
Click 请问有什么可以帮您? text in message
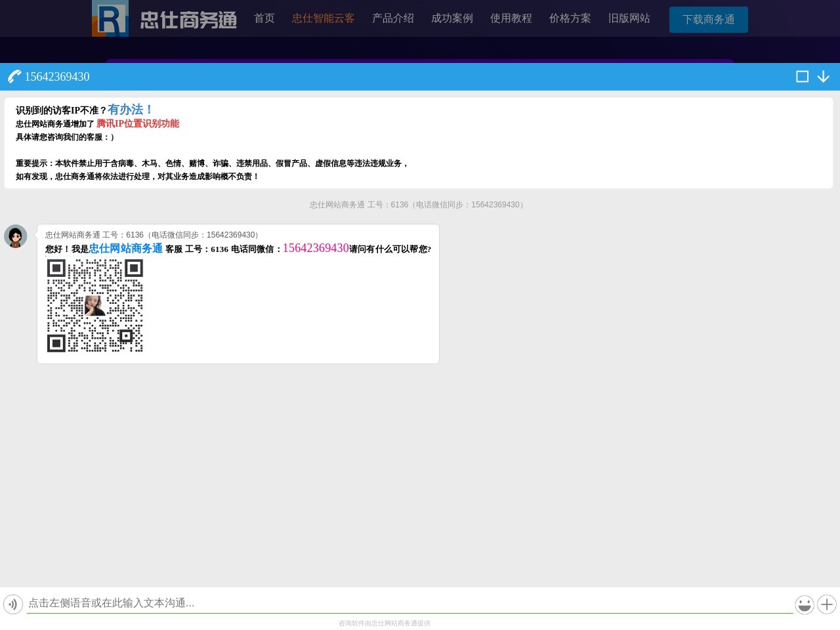[x=390, y=249]
